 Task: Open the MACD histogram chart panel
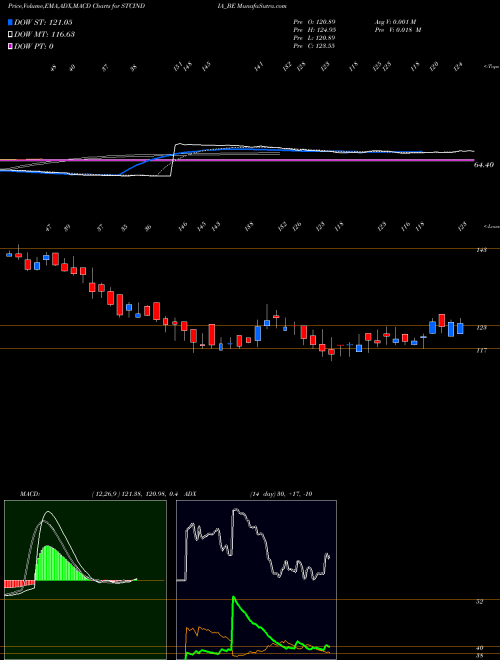[85, 580]
